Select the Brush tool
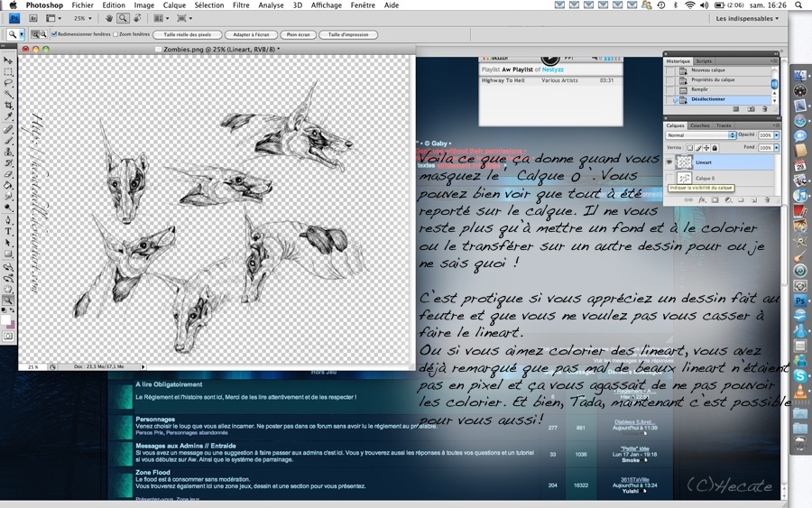The width and height of the screenshot is (812, 508). (x=8, y=141)
